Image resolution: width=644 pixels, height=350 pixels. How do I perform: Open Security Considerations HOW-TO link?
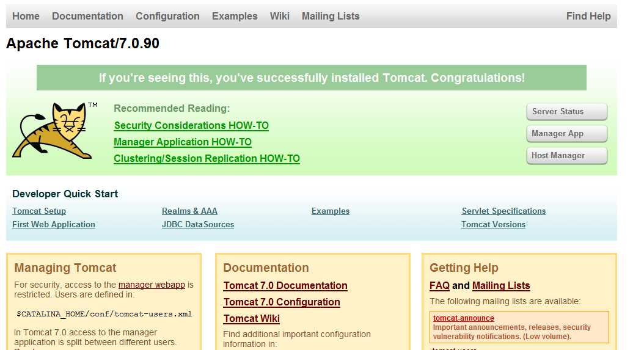pyautogui.click(x=191, y=125)
